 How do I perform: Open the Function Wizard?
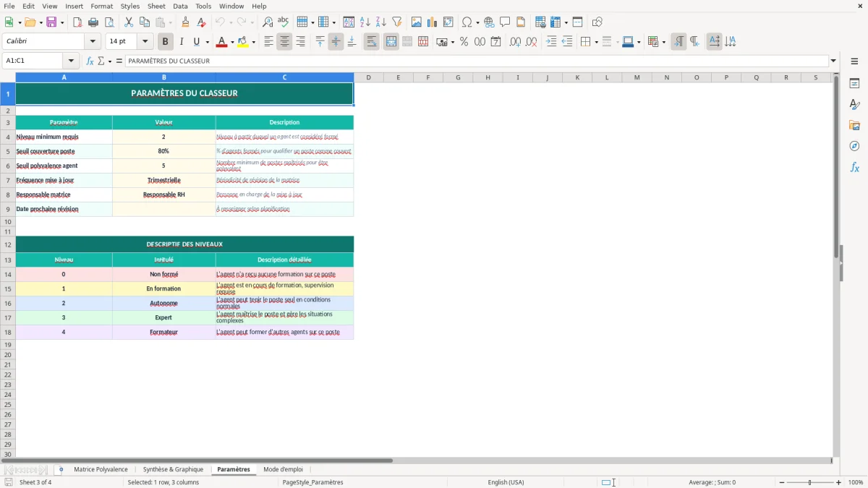click(x=90, y=61)
